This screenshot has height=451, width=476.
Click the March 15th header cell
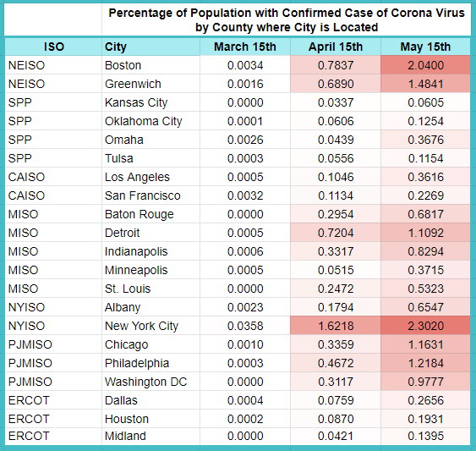[x=245, y=47]
